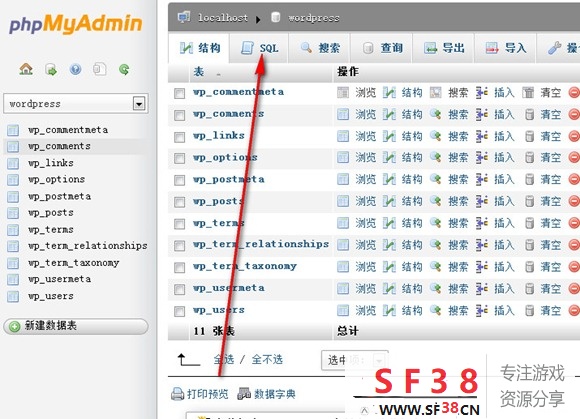
Task: Select wp_usermeta in the sidebar tree
Action: [60, 279]
